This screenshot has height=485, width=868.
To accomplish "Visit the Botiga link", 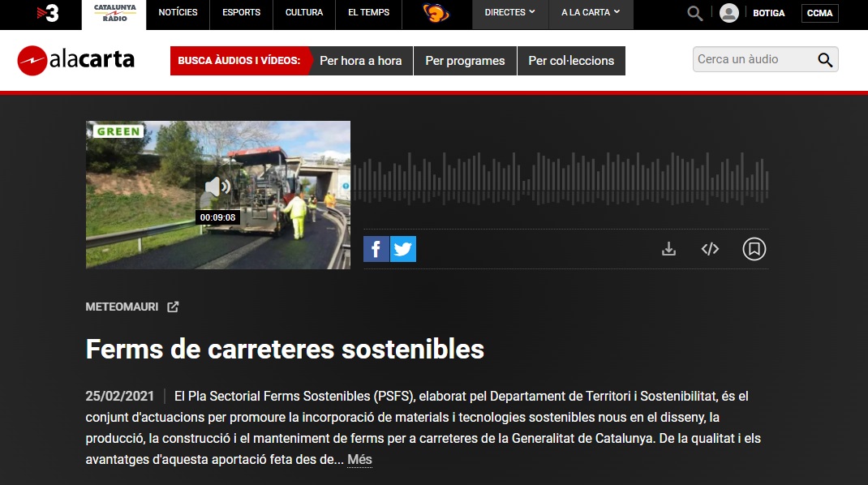I will tap(768, 13).
